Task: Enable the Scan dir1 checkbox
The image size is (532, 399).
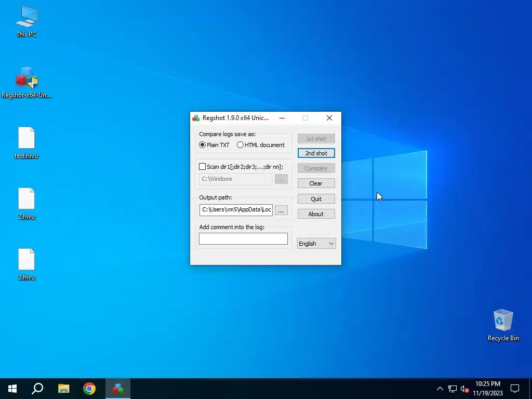Action: (202, 167)
